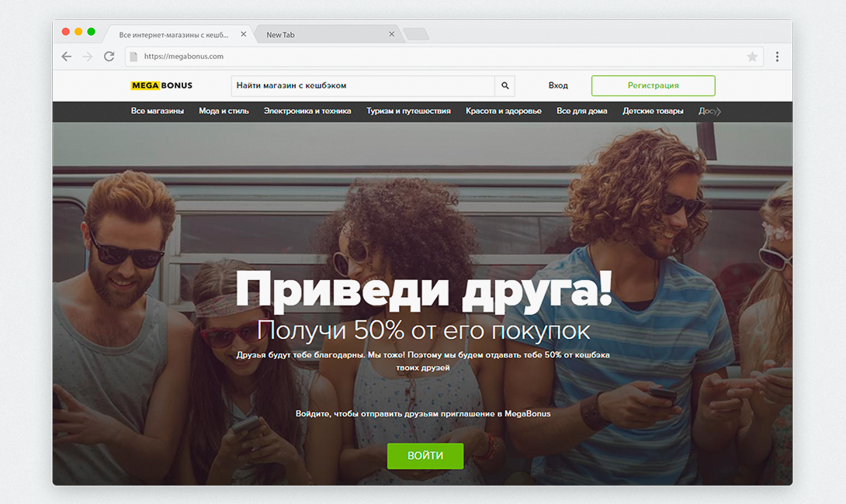Viewport: 846px width, 504px height.
Task: Click the Войдите, чтобы отправить друзьям приглашение text
Action: (x=423, y=414)
